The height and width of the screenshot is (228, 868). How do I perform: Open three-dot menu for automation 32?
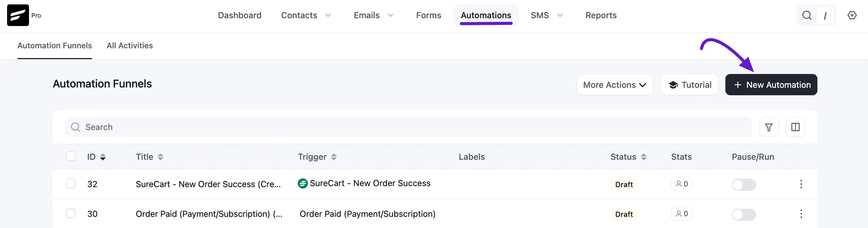pos(801,184)
